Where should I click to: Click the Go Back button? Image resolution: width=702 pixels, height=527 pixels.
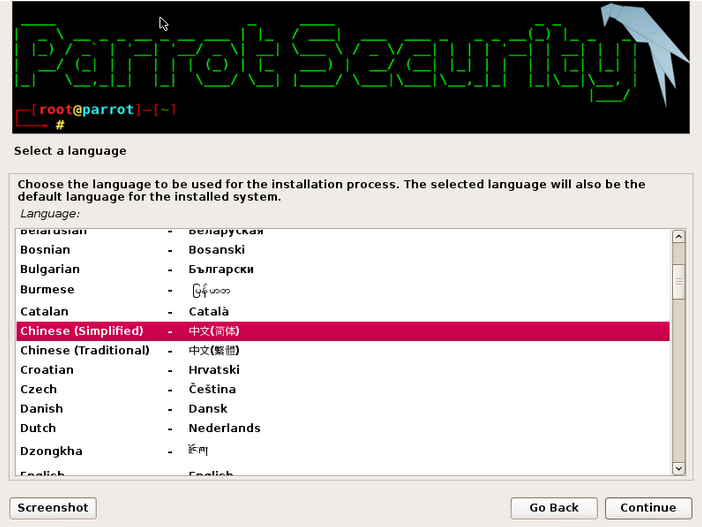pyautogui.click(x=554, y=508)
